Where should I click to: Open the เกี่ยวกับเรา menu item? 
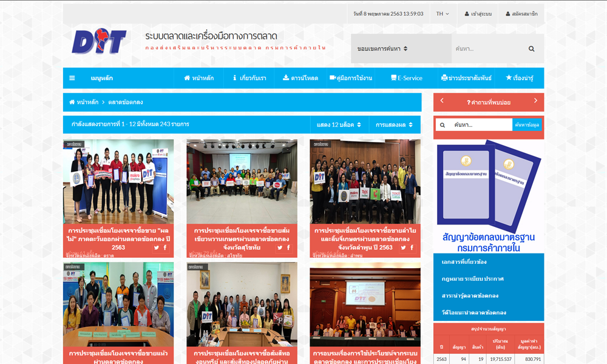coord(249,78)
